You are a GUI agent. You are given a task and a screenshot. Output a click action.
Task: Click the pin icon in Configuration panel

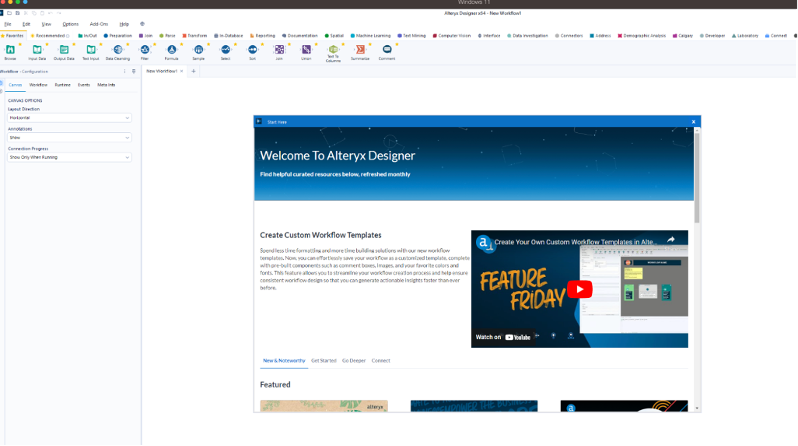134,71
